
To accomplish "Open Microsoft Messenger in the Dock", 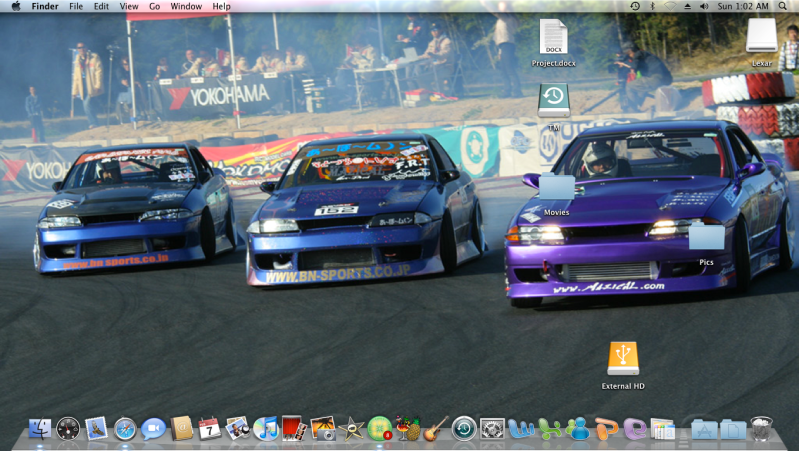I will (578, 429).
